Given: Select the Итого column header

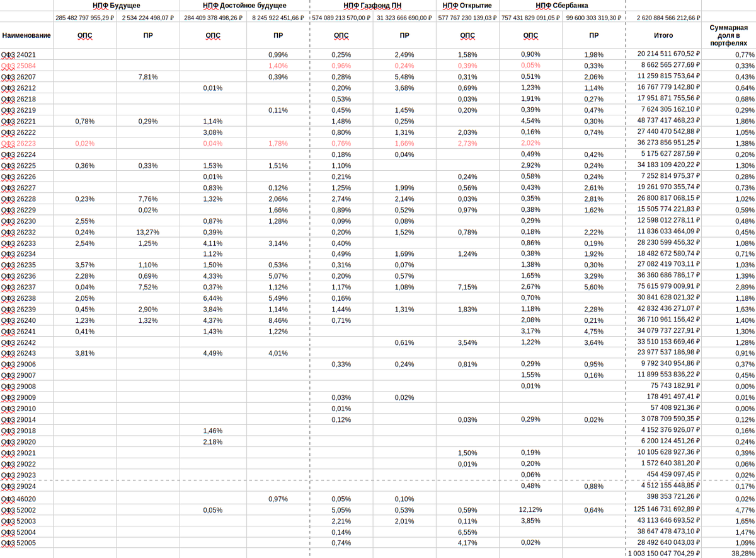Looking at the screenshot, I should click(663, 36).
